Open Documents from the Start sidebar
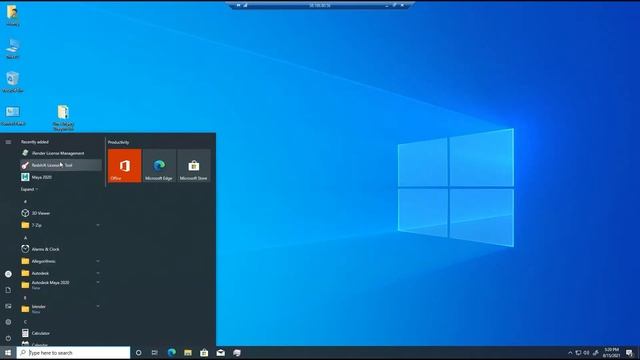Viewport: 640px width, 360px height. coord(8,290)
